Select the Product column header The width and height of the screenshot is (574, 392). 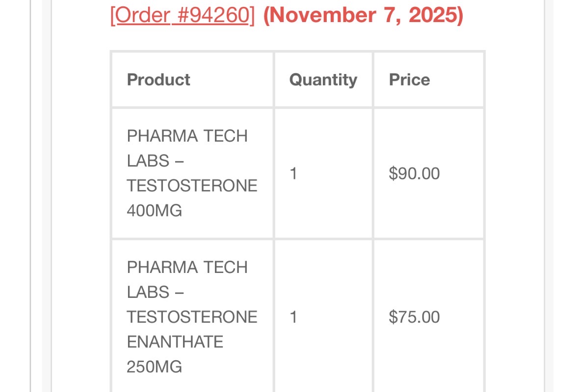point(158,80)
